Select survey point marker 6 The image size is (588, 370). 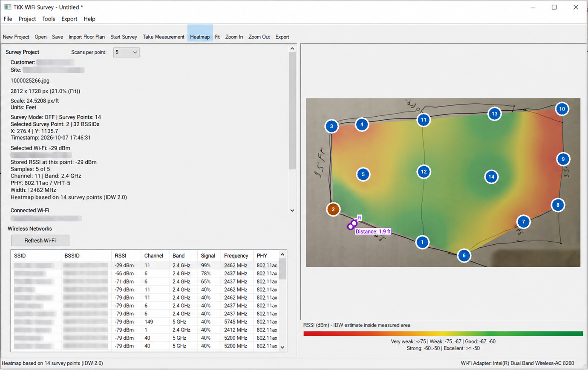tap(464, 256)
